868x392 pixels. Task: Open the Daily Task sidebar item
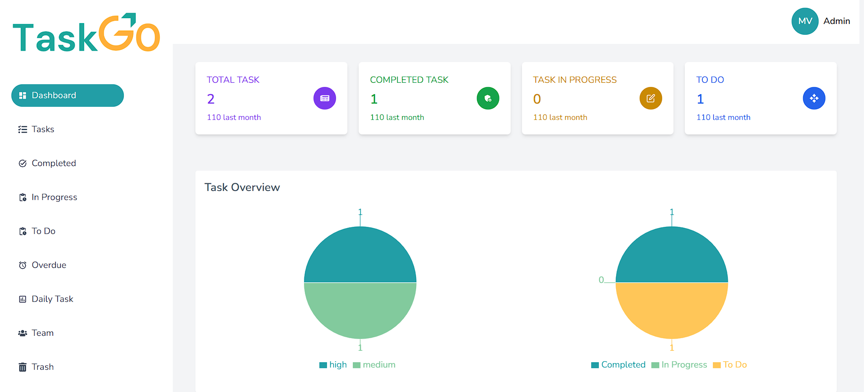(52, 299)
